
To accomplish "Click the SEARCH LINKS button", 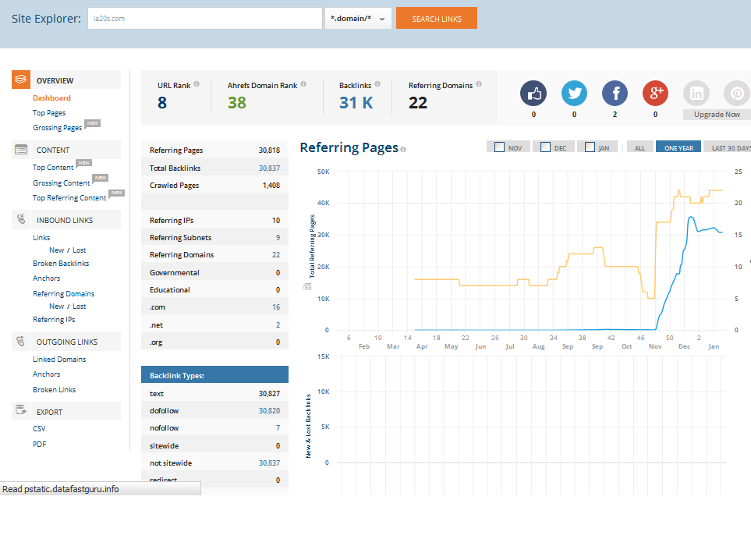I will click(x=436, y=18).
